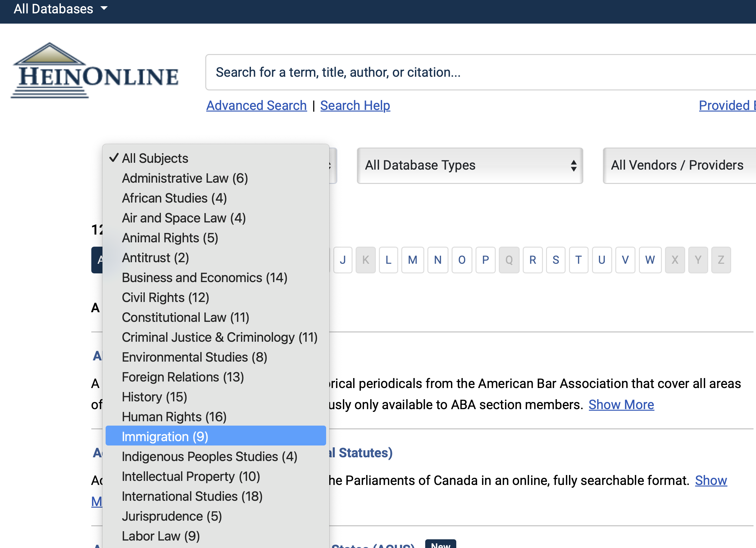
Task: Click the HeinOnline logo
Action: click(x=95, y=71)
